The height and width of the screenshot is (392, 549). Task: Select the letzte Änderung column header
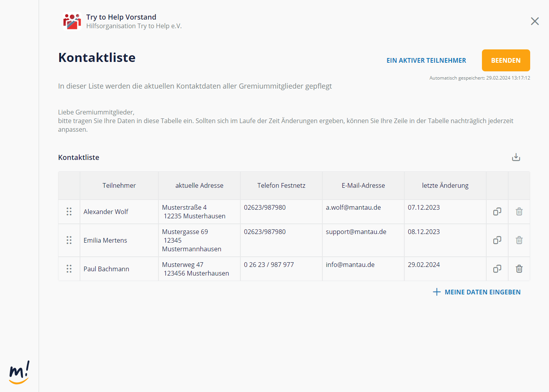click(445, 185)
